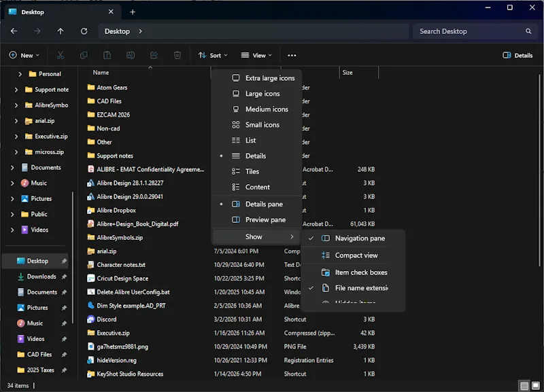Viewport: 544px width, 392px height.
Task: Click the navigation pane scrollbar
Action: pyautogui.click(x=73, y=257)
